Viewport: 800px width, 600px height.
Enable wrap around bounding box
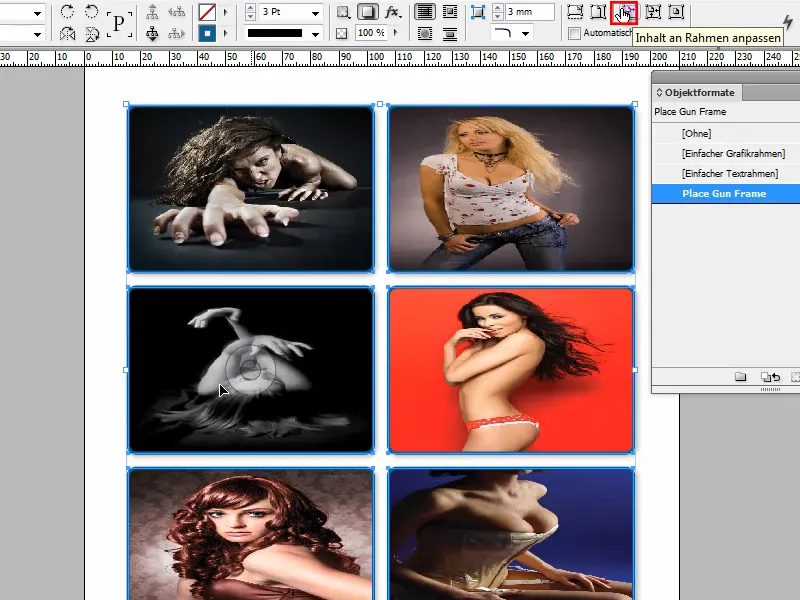pyautogui.click(x=449, y=12)
